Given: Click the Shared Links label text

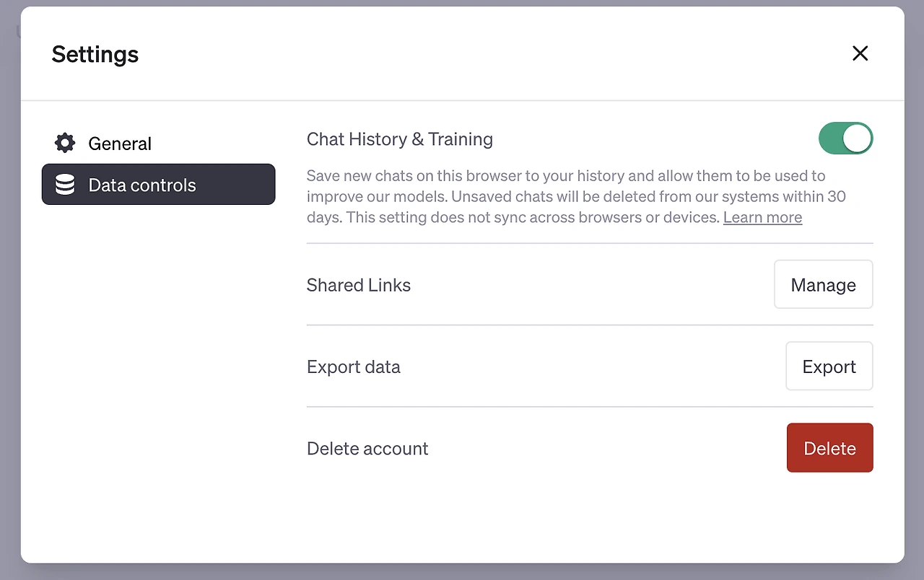Looking at the screenshot, I should pos(358,285).
